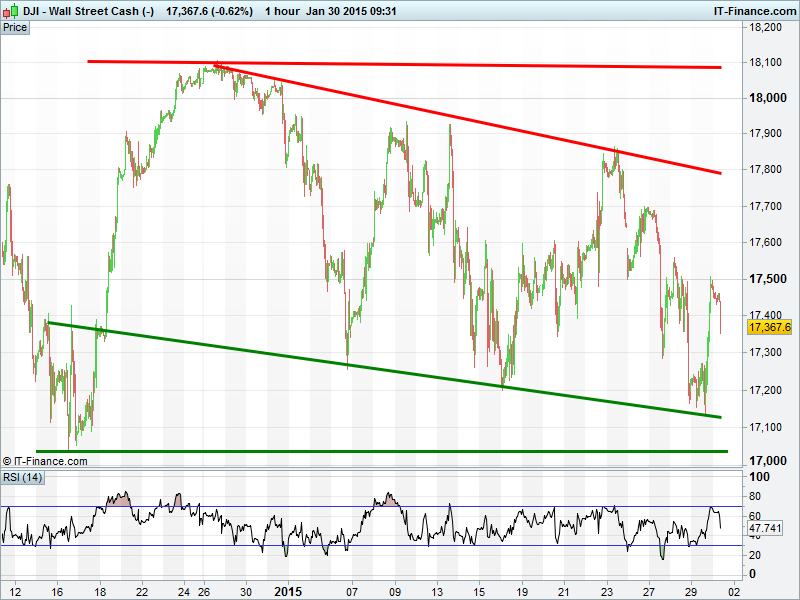Click the 17,600 price axis label

click(765, 242)
